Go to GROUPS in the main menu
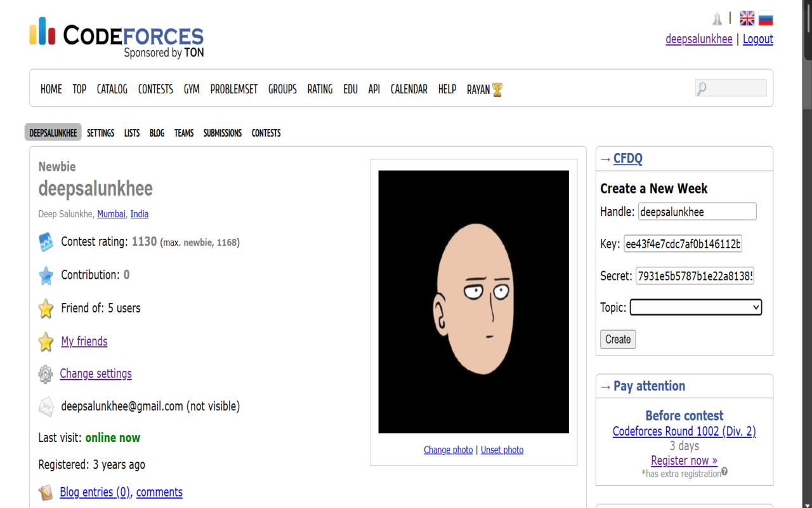Screen dimensions: 812x508 (x=282, y=90)
